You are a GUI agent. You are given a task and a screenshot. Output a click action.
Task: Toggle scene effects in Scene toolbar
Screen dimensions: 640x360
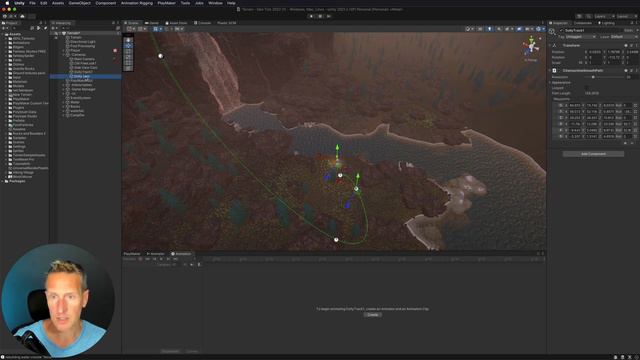508,29
